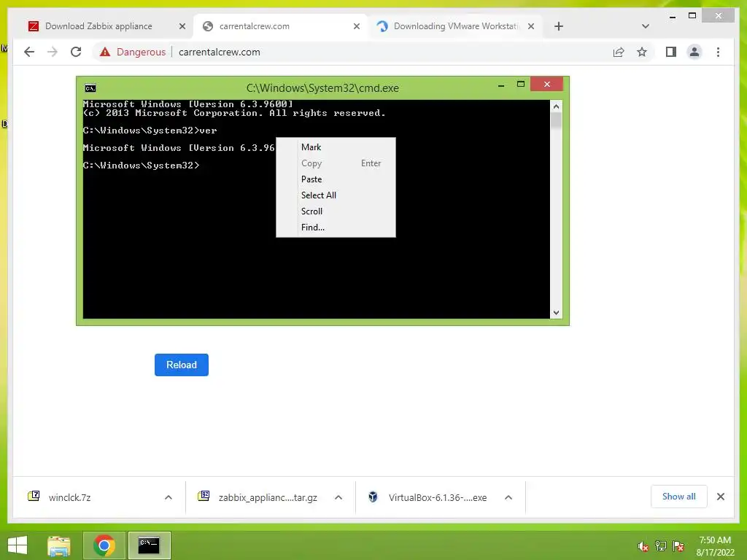The width and height of the screenshot is (747, 560).
Task: Click the taskbar clock showing 7:50 AM
Action: 715,546
